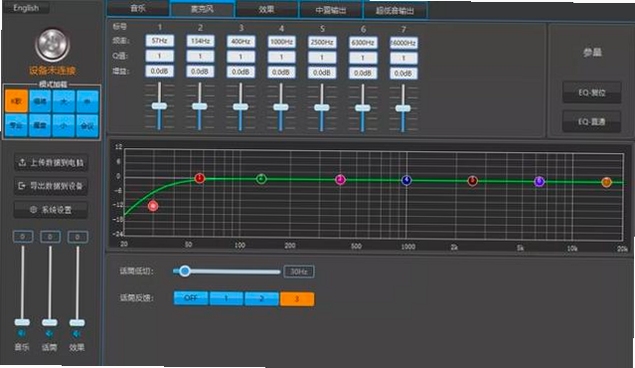Select red EQ node 1 on the curve

200,178
